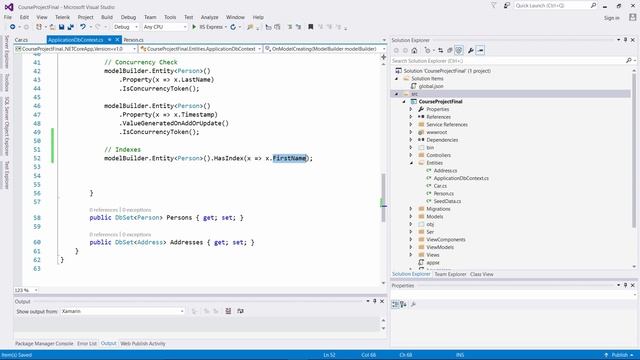The width and height of the screenshot is (640, 360).
Task: Toggle Alphabetical view in Properties panel
Action: coord(403,304)
